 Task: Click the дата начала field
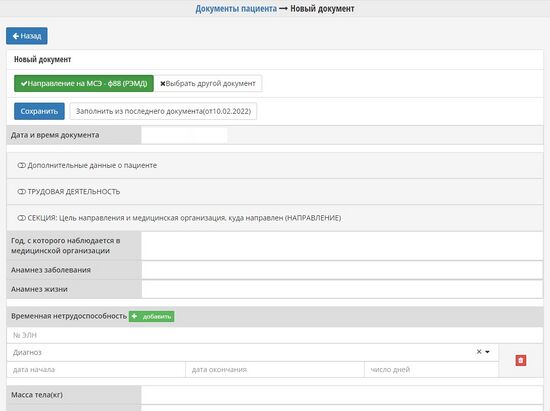tap(96, 370)
